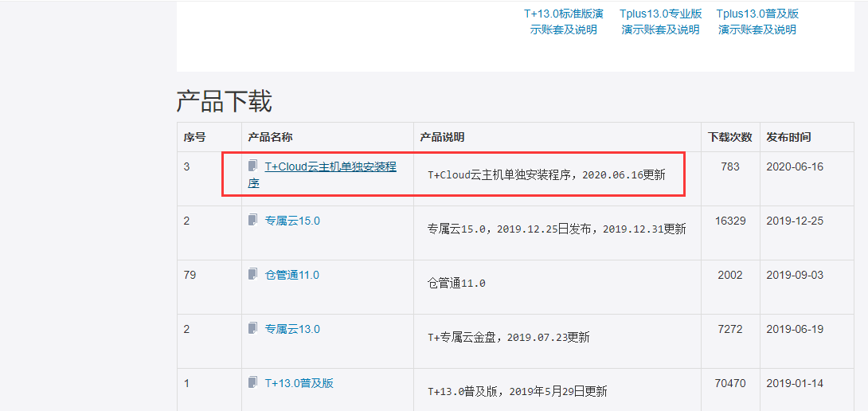The width and height of the screenshot is (868, 411).
Task: Open the T+13.0标准版演示账套及说明 link
Action: pyautogui.click(x=564, y=22)
